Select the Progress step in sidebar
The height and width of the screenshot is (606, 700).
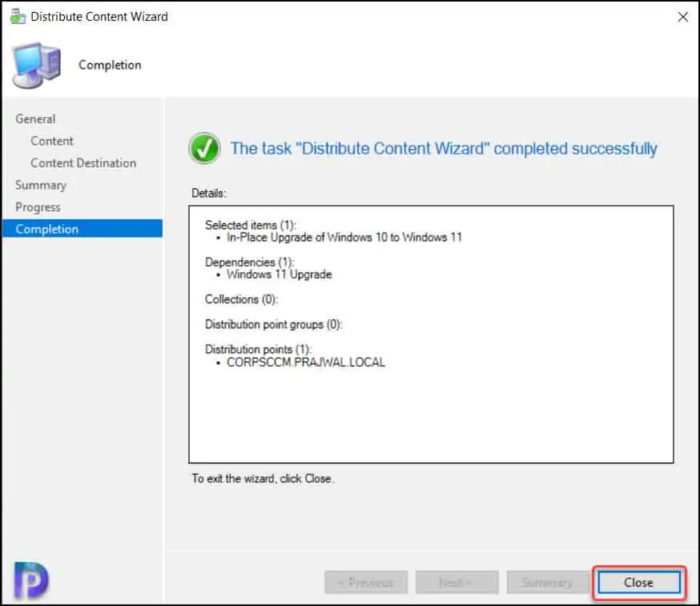(x=38, y=207)
